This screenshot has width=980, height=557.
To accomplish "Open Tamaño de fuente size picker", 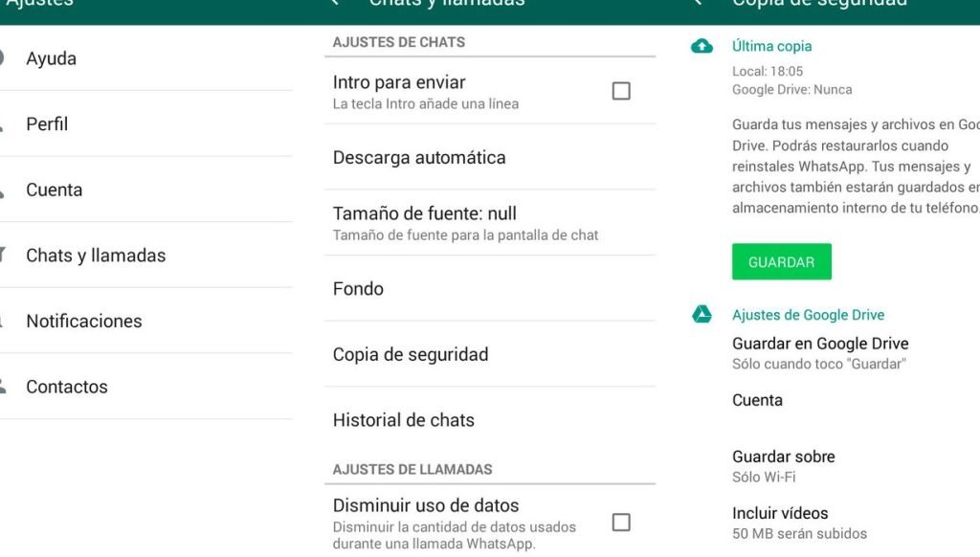I will tap(465, 222).
